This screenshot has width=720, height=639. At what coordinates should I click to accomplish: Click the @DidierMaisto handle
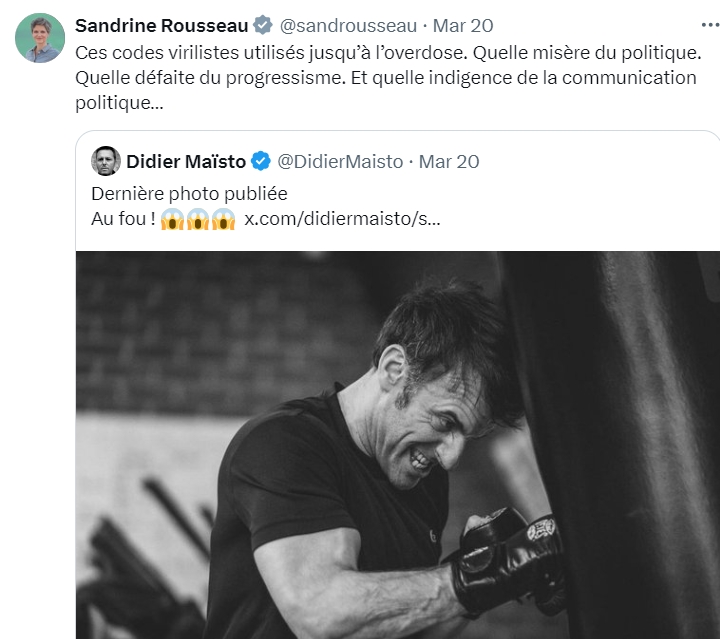tap(340, 161)
